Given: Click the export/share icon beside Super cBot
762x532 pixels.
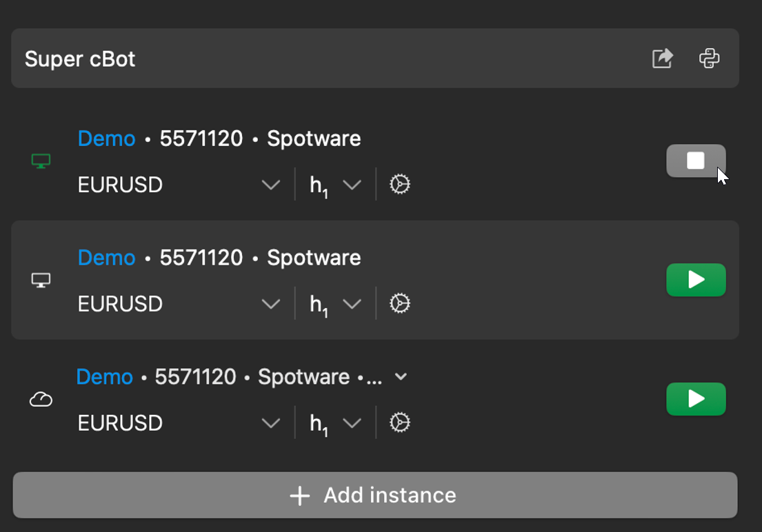Looking at the screenshot, I should [x=662, y=59].
